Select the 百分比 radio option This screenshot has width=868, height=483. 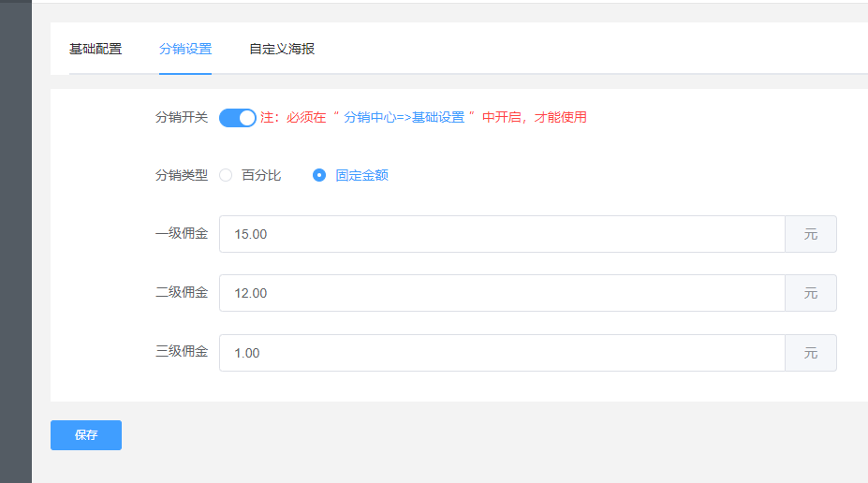pos(227,175)
